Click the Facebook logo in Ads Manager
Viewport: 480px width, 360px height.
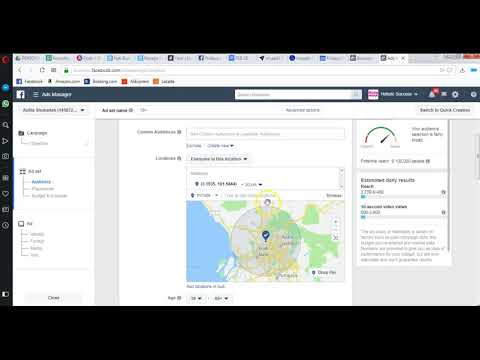coord(21,94)
